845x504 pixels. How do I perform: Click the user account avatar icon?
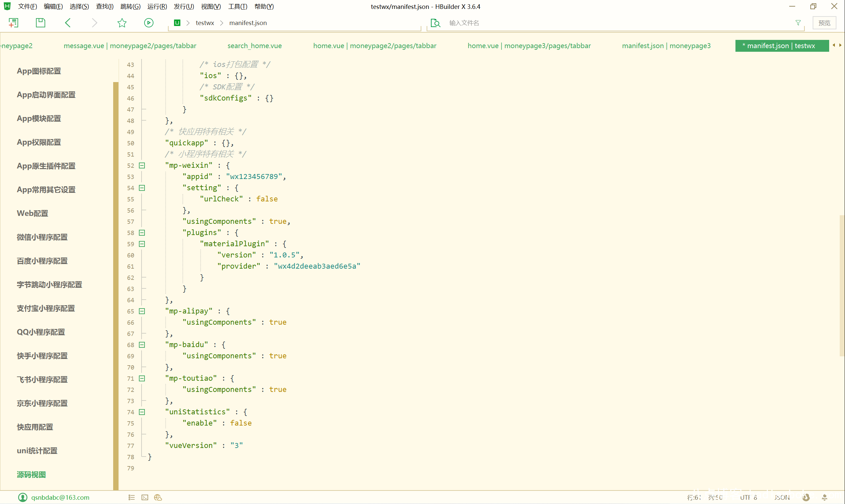[x=23, y=497]
